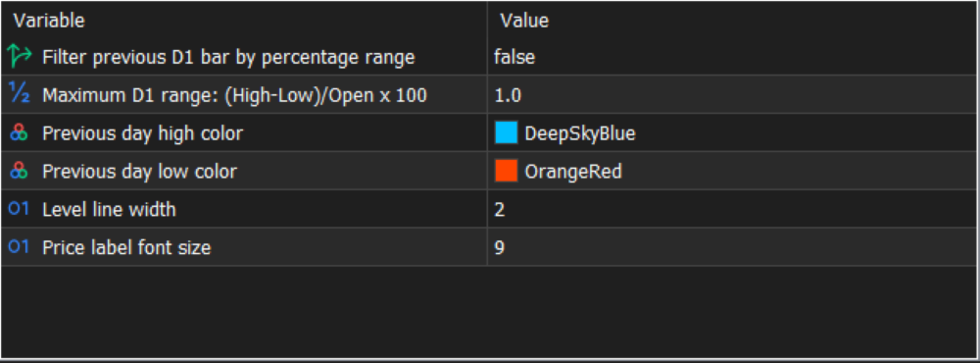Screen dimensions: 980x363
Task: Select the Price label font size row label
Action: pyautogui.click(x=126, y=248)
